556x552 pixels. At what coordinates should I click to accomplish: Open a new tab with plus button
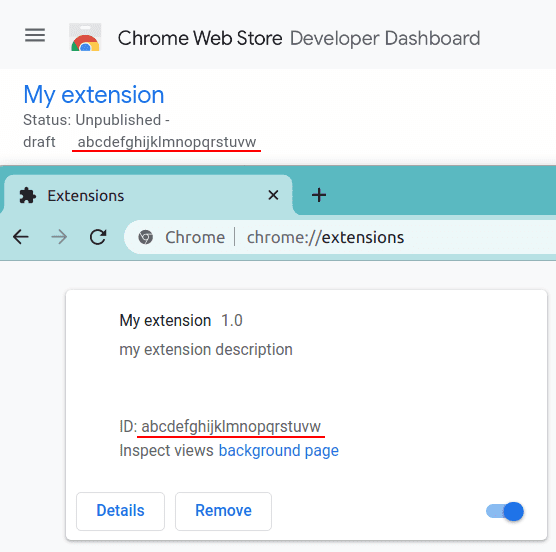[x=319, y=195]
